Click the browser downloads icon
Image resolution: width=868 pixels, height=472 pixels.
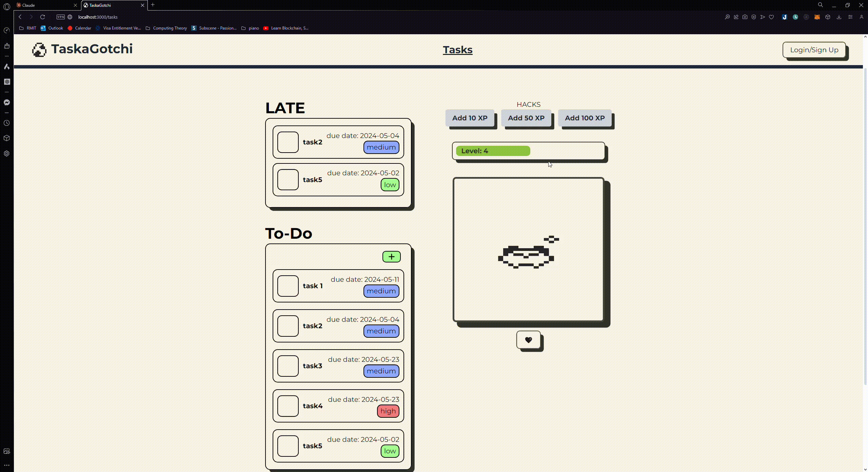(839, 17)
